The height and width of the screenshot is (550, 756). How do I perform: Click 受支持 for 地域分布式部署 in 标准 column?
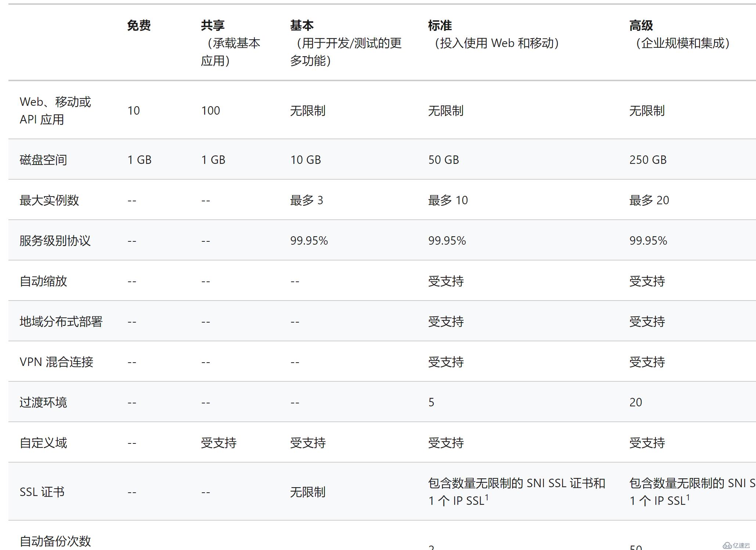tap(446, 321)
